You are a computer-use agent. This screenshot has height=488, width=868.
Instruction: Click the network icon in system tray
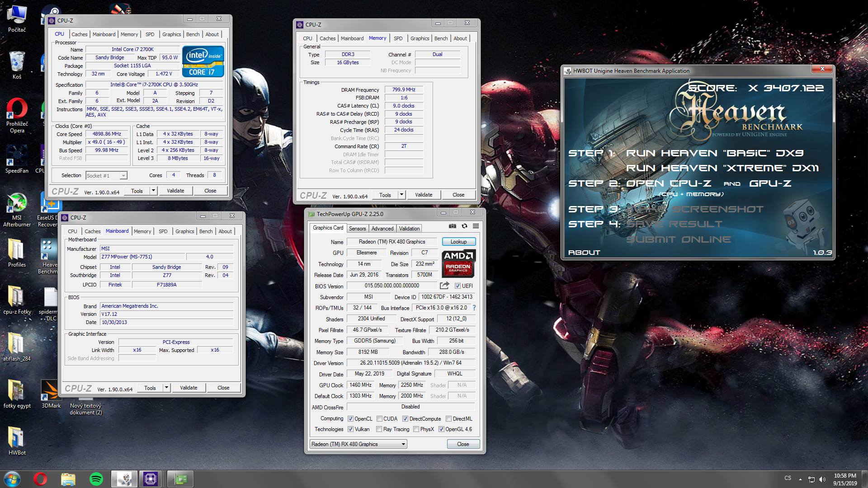pyautogui.click(x=811, y=479)
